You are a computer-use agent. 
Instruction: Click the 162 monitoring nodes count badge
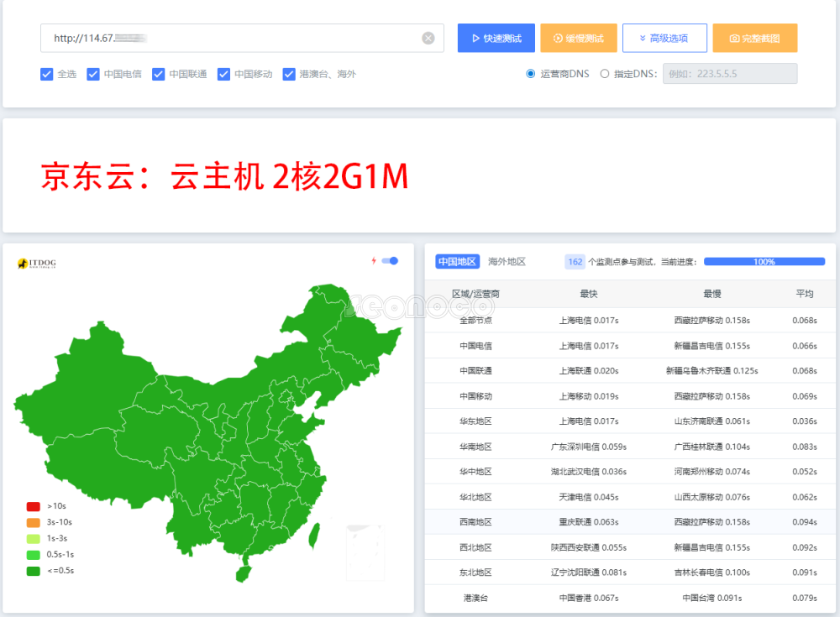click(x=575, y=262)
